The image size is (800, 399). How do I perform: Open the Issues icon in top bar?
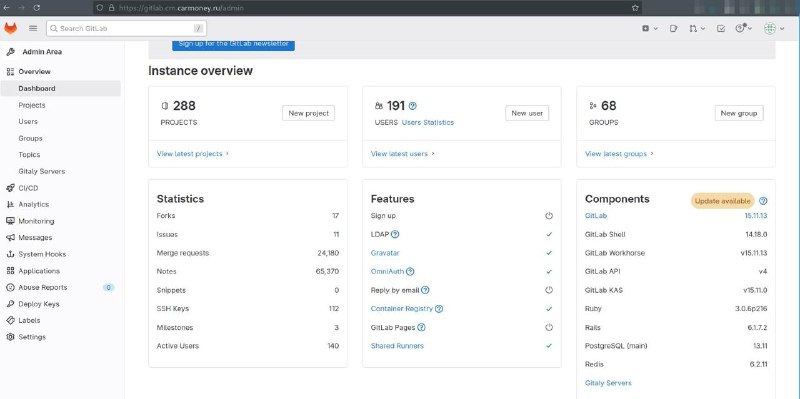tap(673, 29)
